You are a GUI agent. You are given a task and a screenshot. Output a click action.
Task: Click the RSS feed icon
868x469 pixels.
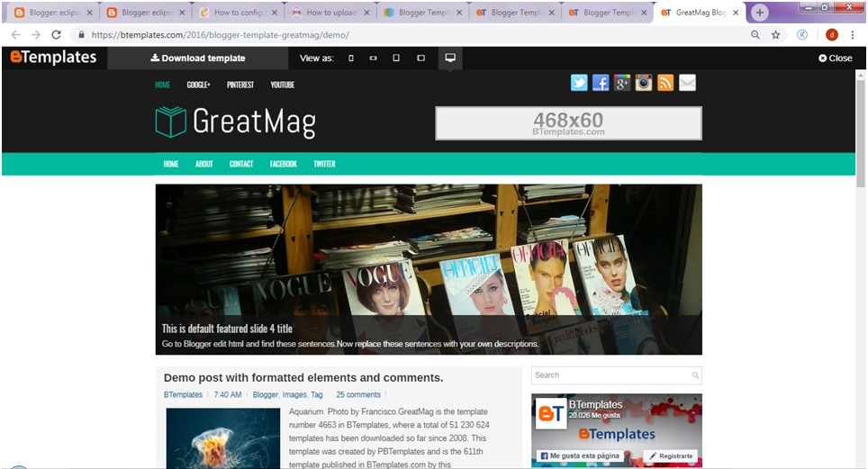click(x=665, y=83)
